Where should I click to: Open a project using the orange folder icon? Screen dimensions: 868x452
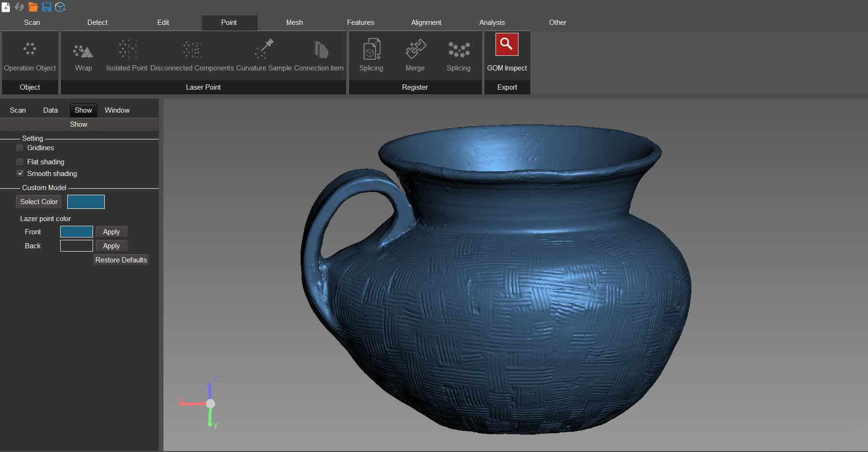[33, 7]
